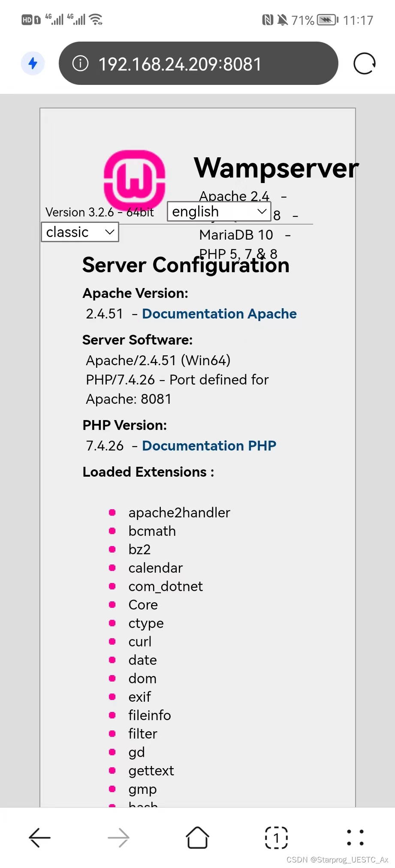Tap the Version 3.2.6 - 64bit text
The width and height of the screenshot is (395, 868).
[100, 212]
